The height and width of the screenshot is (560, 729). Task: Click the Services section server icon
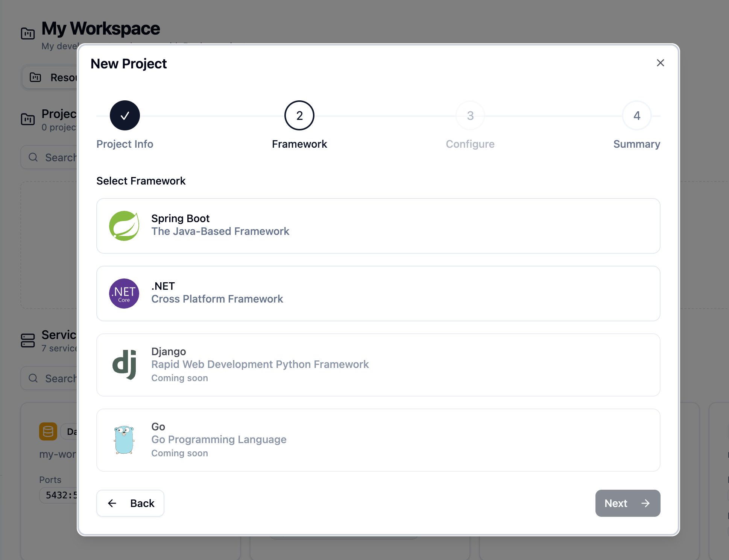click(x=28, y=341)
